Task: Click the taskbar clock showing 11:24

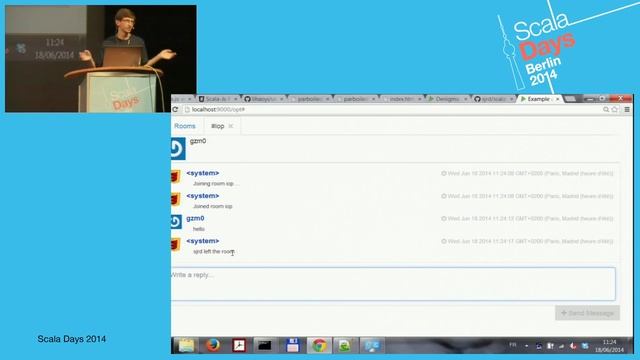Action: point(609,346)
